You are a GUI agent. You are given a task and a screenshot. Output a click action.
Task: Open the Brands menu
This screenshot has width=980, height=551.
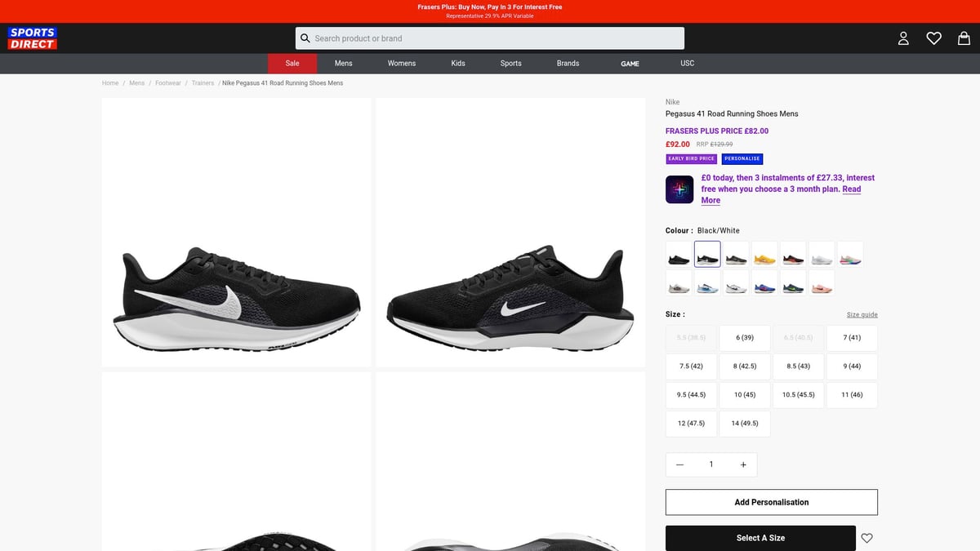pos(568,64)
